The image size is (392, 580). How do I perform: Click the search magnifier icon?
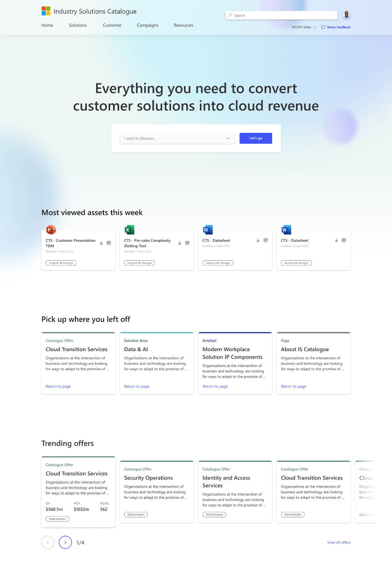tap(230, 15)
